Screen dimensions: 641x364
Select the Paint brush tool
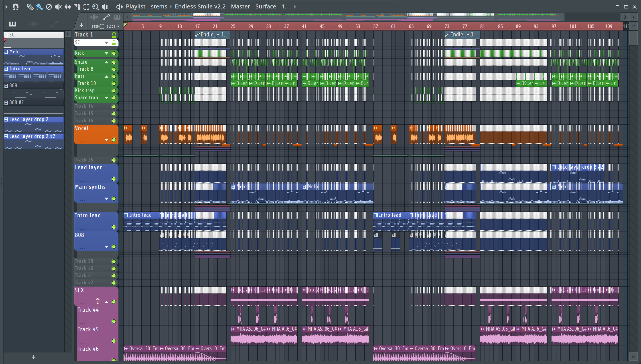(39, 7)
